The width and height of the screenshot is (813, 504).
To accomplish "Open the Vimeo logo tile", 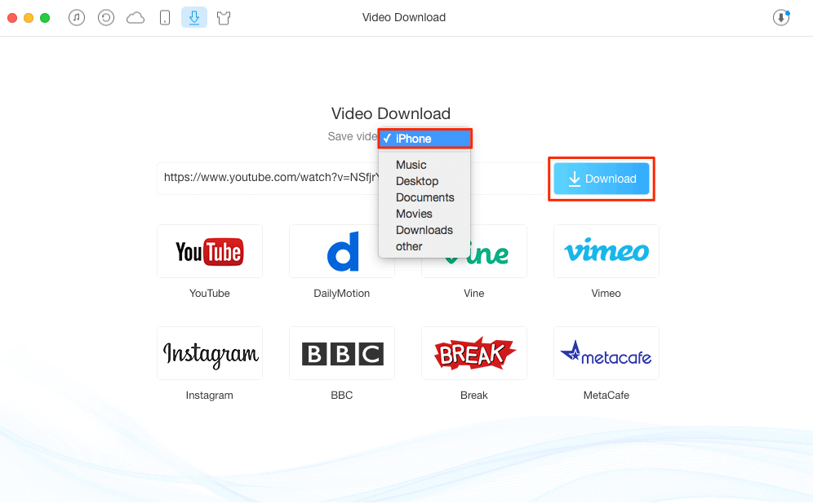I will click(x=606, y=251).
